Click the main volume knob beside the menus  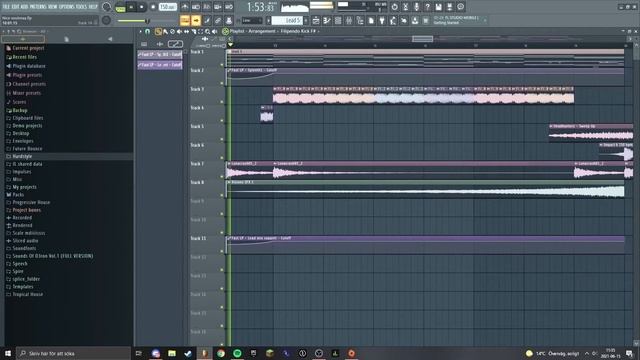[107, 7]
